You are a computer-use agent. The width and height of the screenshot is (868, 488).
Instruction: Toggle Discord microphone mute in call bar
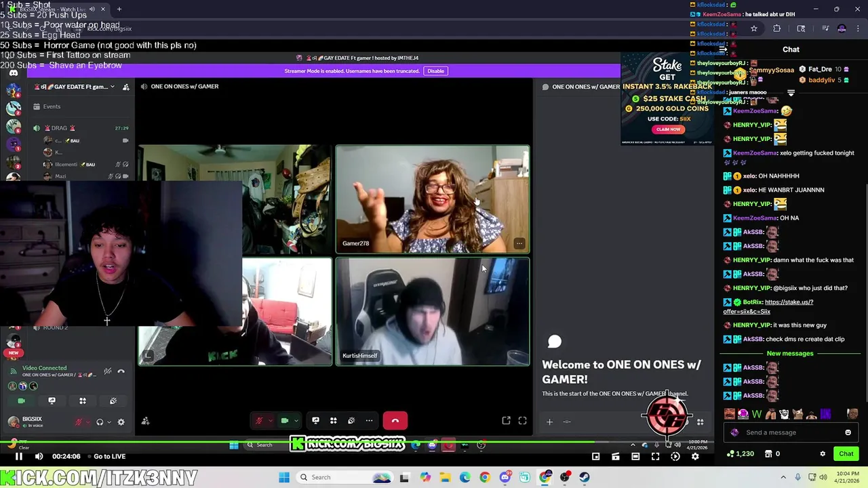point(258,421)
